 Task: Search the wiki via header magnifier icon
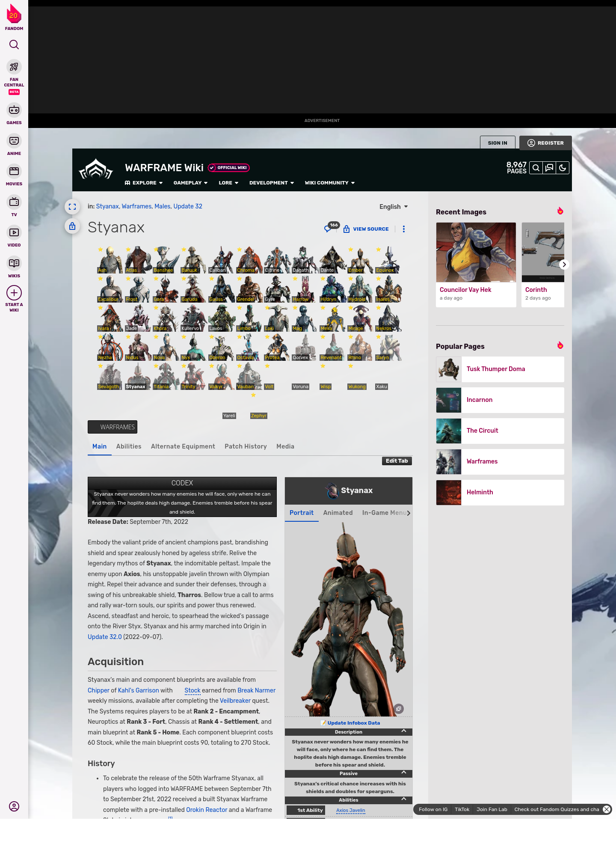[x=536, y=168]
